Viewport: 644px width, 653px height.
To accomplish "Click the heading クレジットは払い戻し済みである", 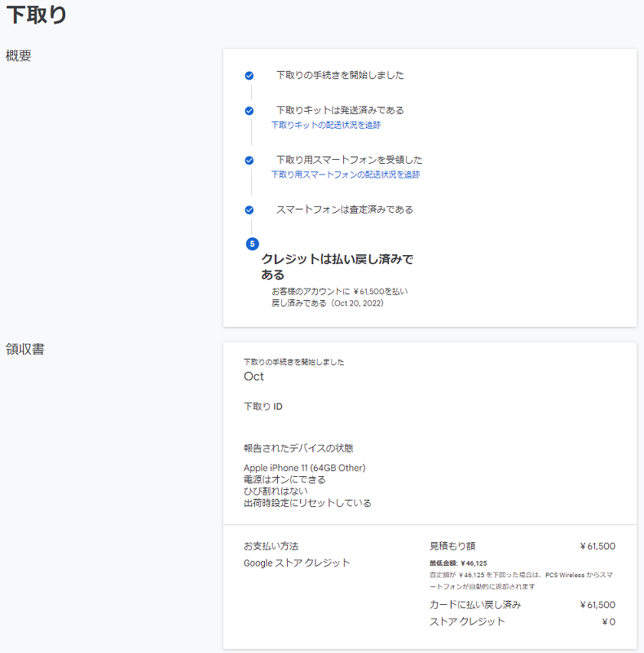I will (337, 267).
